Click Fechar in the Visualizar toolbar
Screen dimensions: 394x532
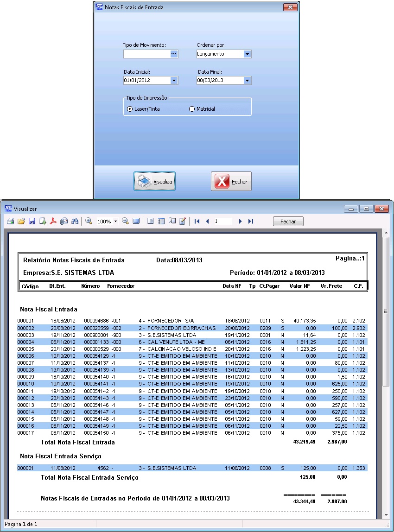coord(288,222)
